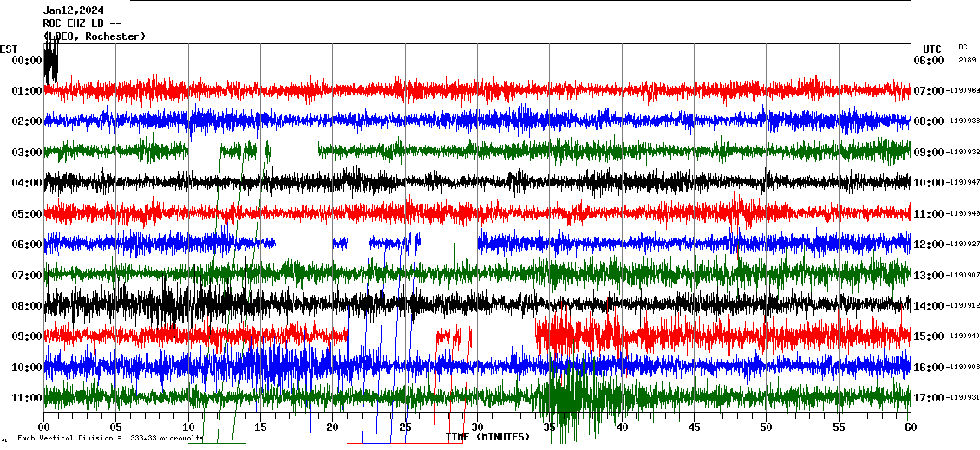This screenshot has height=450, width=980.
Task: Select the 45 minute x-axis tick label
Action: click(694, 427)
